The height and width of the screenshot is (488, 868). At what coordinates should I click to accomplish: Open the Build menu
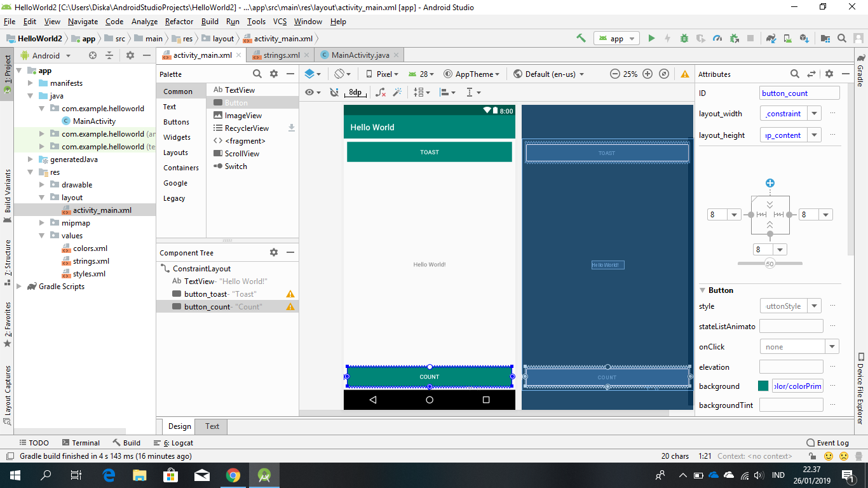point(210,21)
